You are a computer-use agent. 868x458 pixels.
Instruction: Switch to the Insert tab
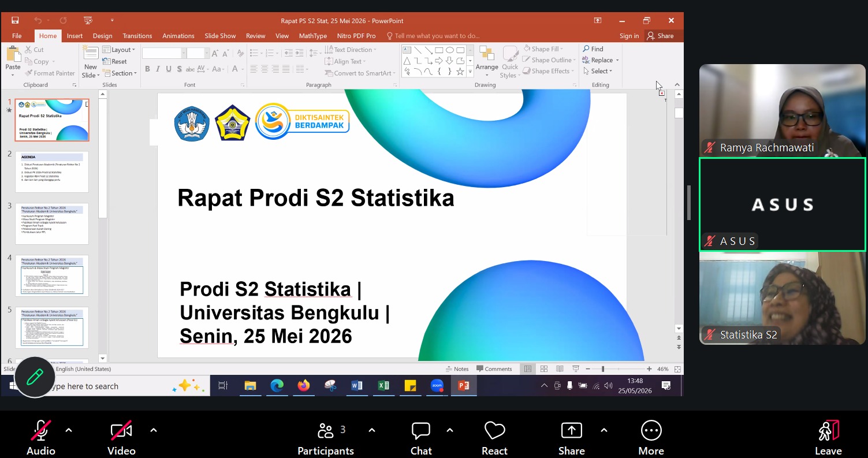click(x=74, y=36)
